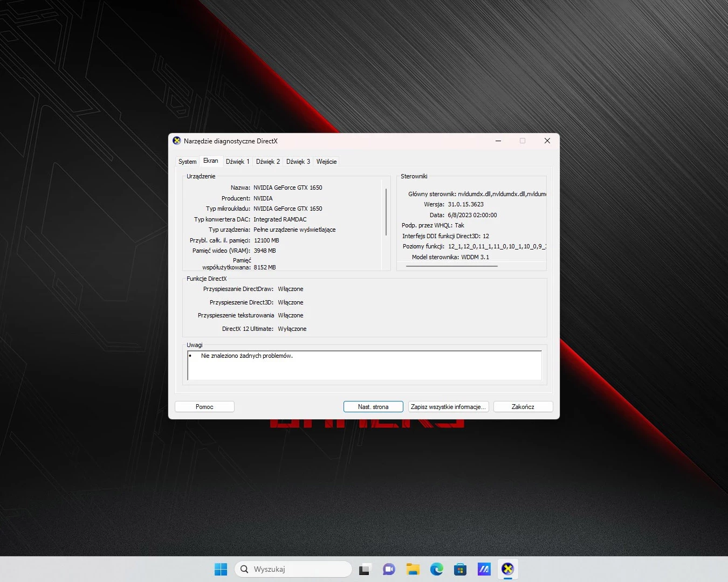Click the shared memory value 8152 MB
The width and height of the screenshot is (728, 582).
265,267
